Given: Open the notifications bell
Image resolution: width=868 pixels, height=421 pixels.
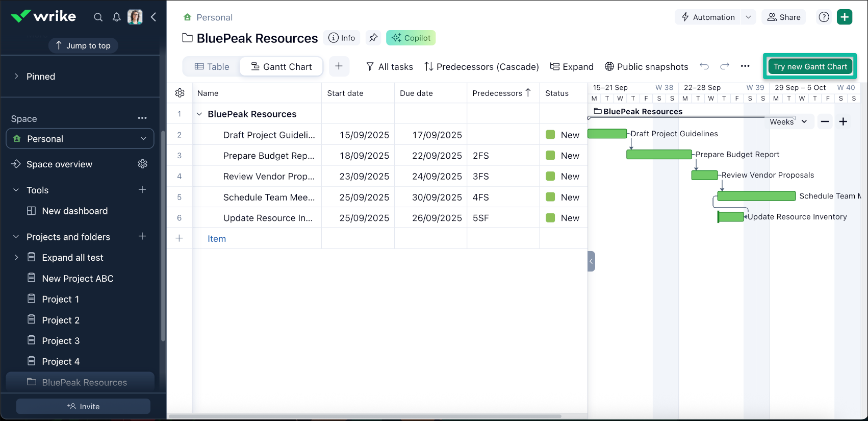Looking at the screenshot, I should tap(116, 17).
